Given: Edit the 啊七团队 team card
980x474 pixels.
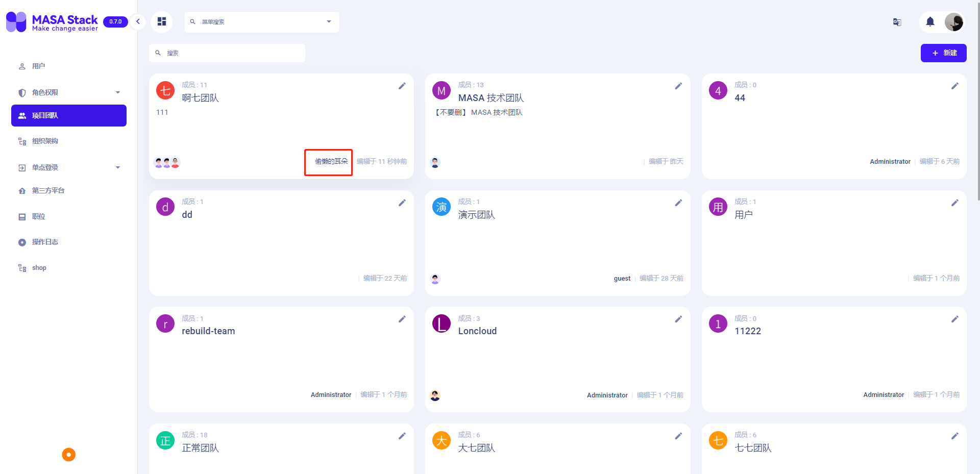Looking at the screenshot, I should (402, 86).
